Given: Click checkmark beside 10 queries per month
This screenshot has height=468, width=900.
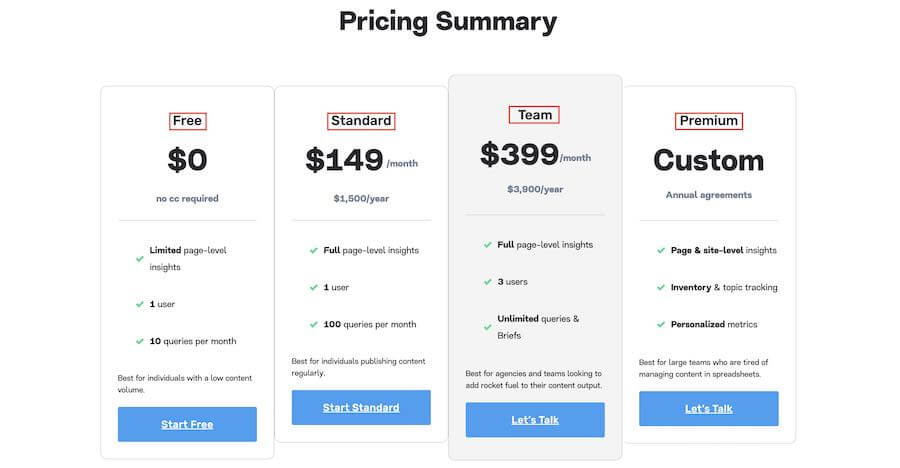Looking at the screenshot, I should (139, 341).
